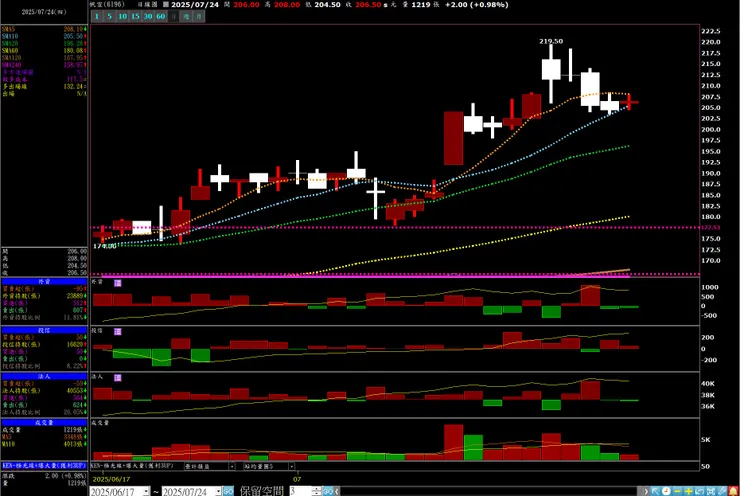Click the SMA10 value row
The width and height of the screenshot is (740, 496).
tap(44, 36)
